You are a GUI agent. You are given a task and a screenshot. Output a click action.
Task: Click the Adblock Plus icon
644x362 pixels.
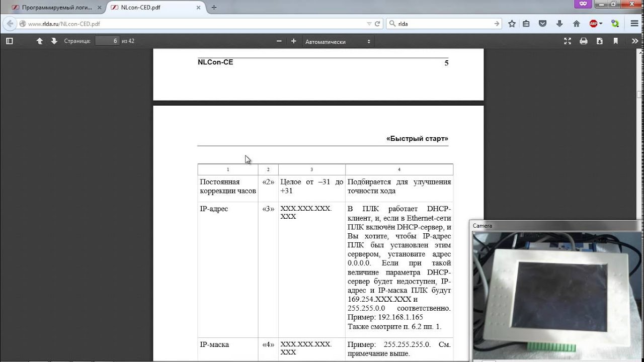(x=593, y=24)
